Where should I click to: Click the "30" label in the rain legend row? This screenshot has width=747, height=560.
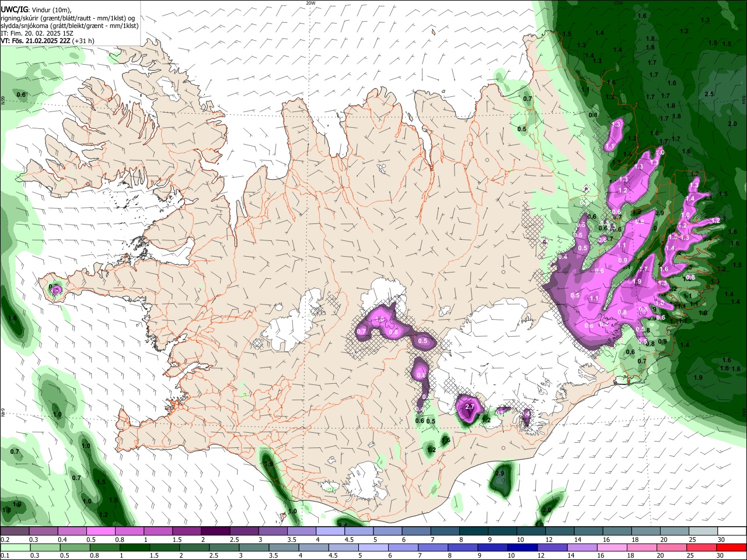click(721, 556)
